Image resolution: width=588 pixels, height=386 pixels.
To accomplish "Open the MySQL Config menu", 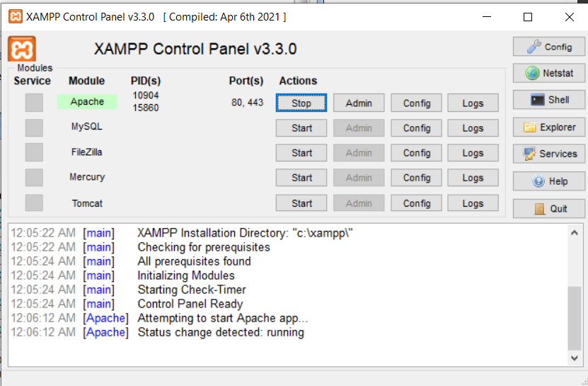I will pyautogui.click(x=417, y=128).
